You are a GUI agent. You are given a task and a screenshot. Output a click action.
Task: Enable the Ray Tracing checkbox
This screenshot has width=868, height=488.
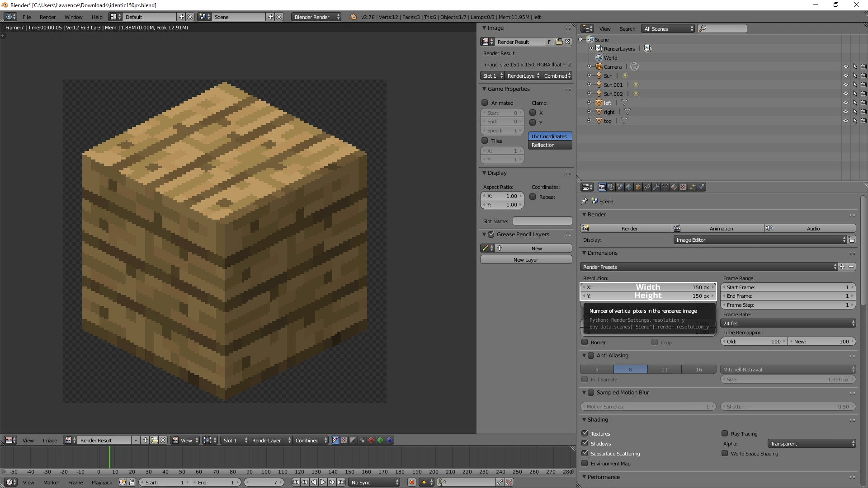(725, 434)
